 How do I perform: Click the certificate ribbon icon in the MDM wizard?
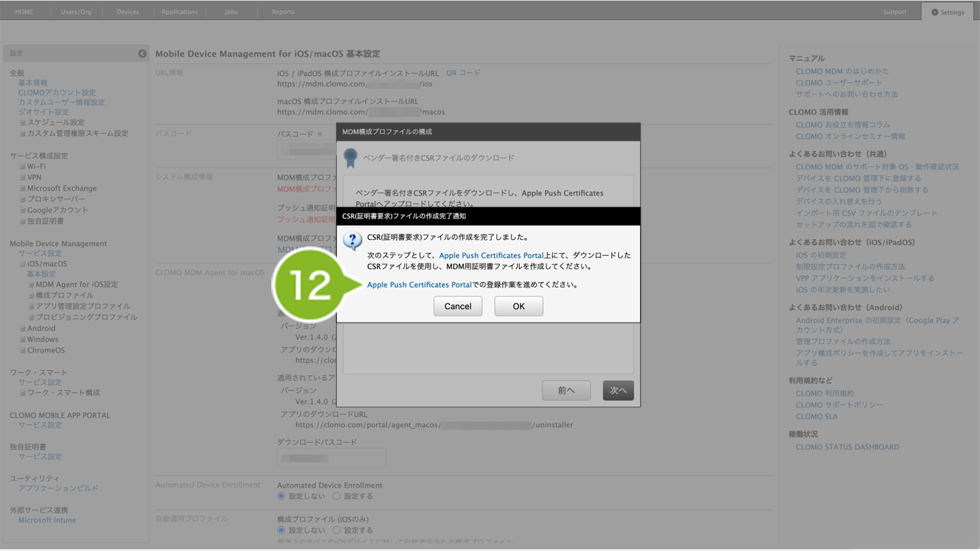point(351,158)
